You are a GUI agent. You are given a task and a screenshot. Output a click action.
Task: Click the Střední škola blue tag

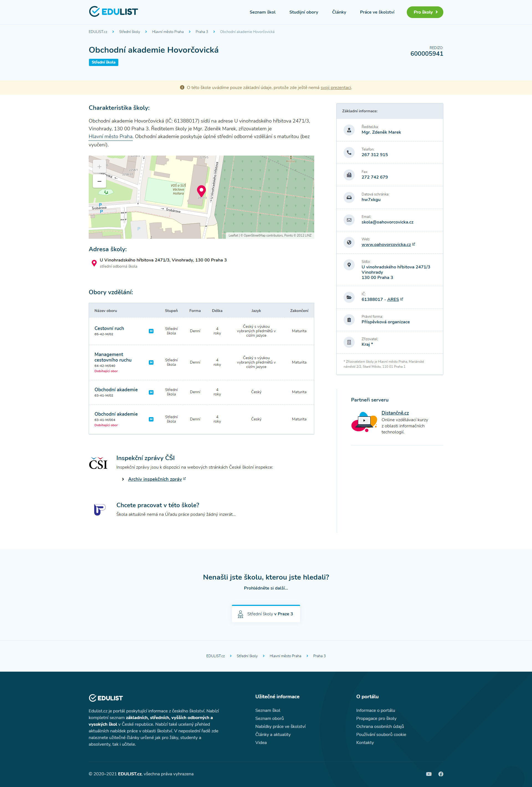(104, 62)
